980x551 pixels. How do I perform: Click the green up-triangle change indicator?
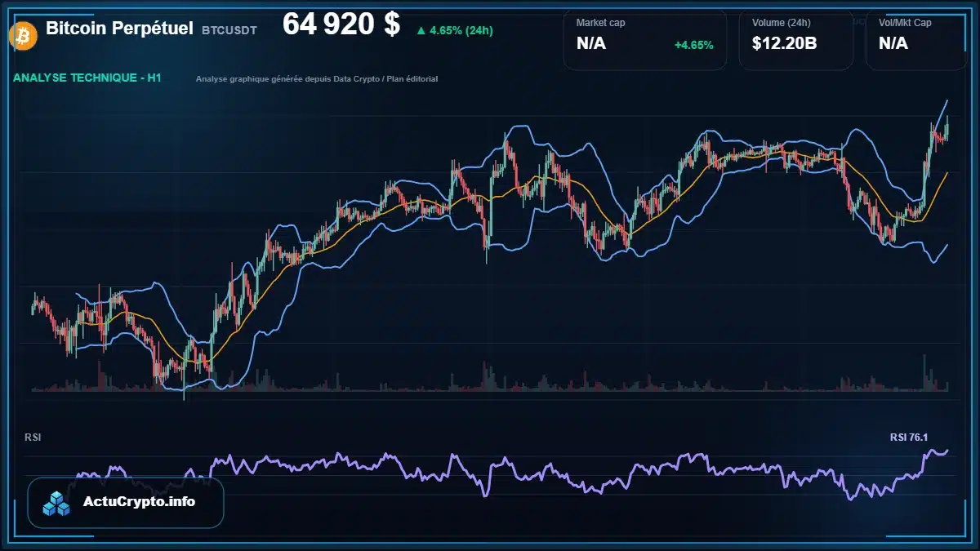pos(421,31)
